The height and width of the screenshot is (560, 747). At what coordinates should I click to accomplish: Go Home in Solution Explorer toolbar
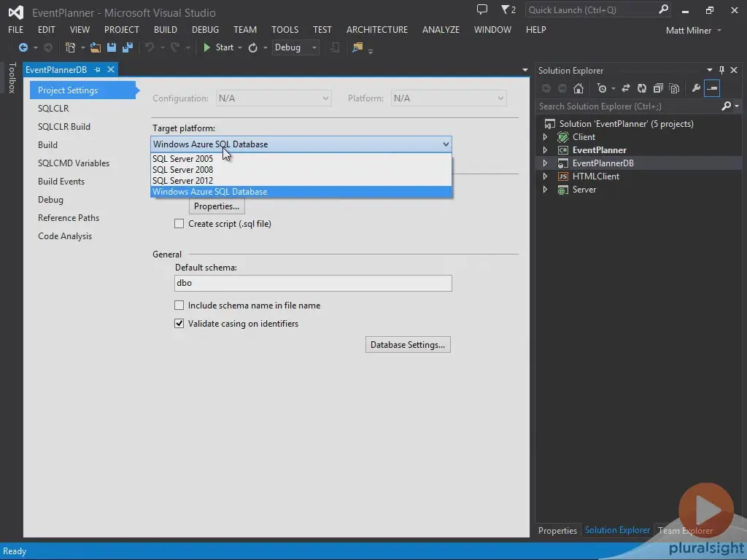(x=578, y=88)
